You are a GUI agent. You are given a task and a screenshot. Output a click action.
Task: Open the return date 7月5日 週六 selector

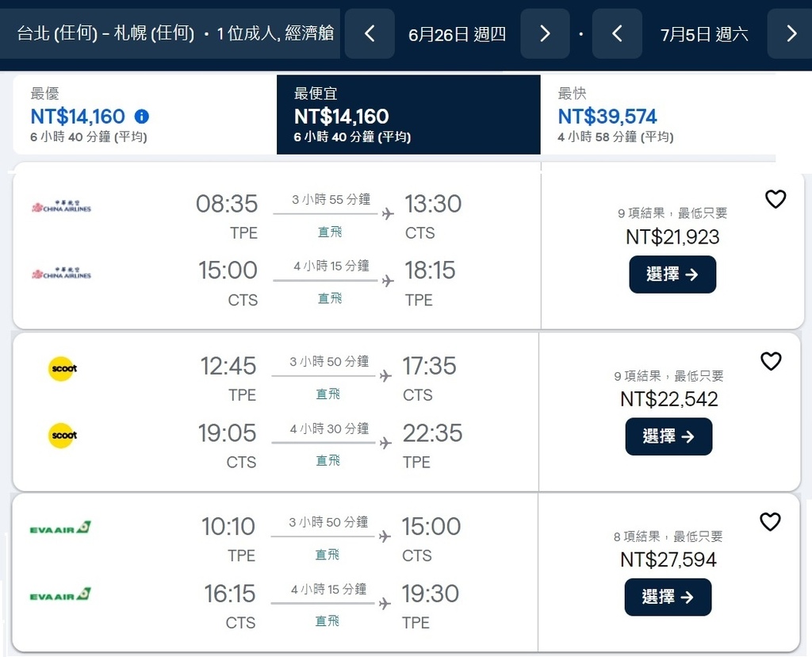[x=703, y=33]
